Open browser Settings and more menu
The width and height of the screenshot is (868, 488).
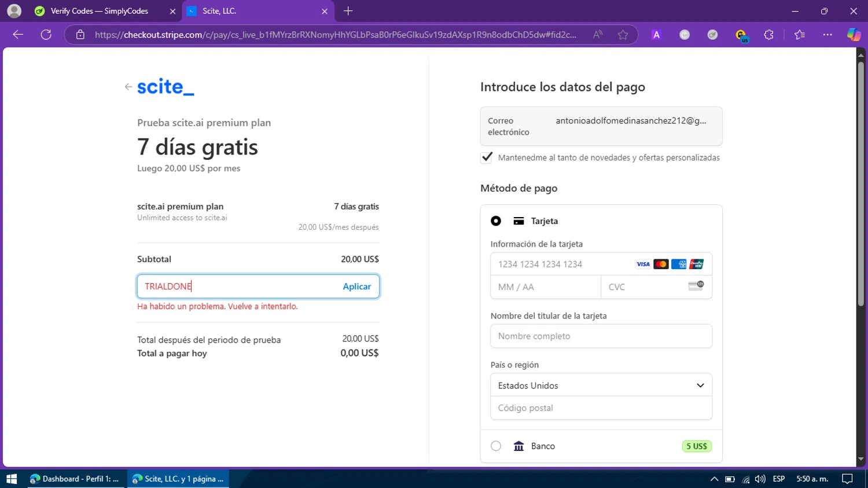pyautogui.click(x=827, y=35)
